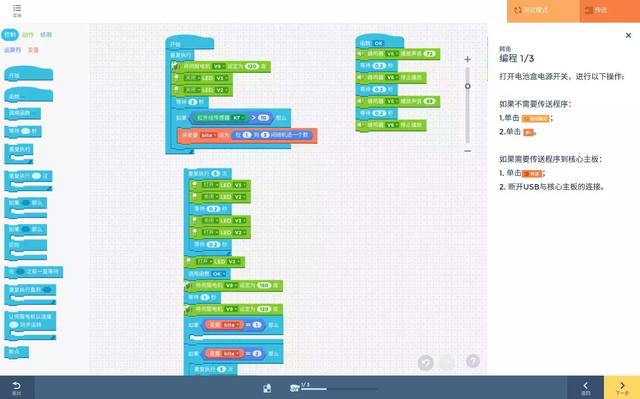
Task: Click the 3D model cube icon in bottom bar
Action: pyautogui.click(x=267, y=388)
